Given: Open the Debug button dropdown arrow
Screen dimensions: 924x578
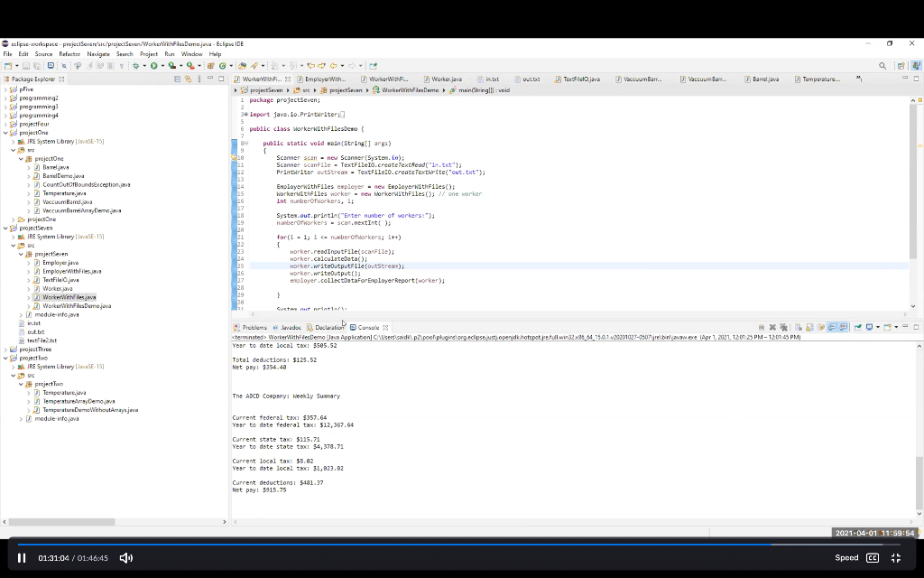Looking at the screenshot, I should coord(144,65).
